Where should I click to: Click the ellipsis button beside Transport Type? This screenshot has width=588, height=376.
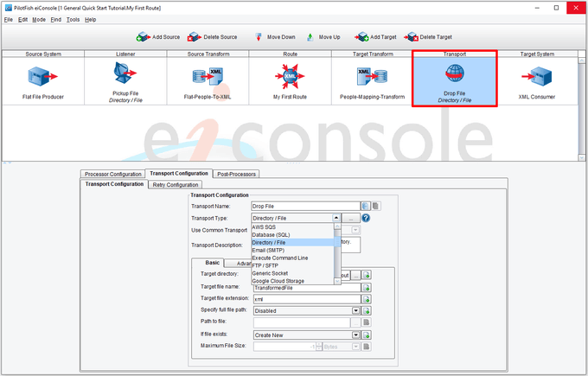(x=350, y=218)
